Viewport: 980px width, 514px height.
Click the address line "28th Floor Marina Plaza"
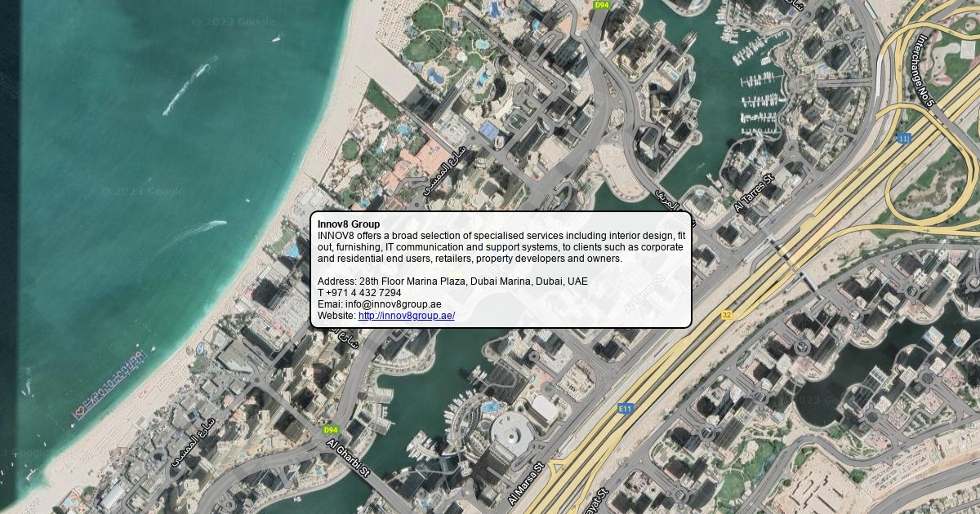coord(452,281)
